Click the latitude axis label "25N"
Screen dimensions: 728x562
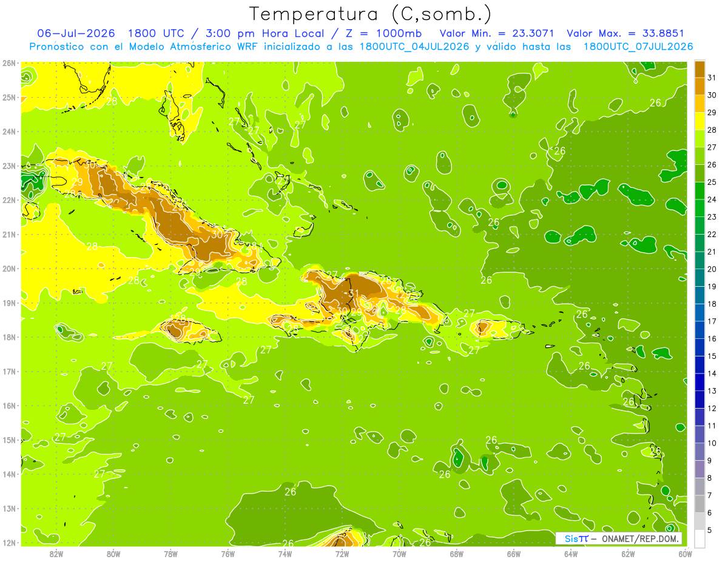pos(8,97)
